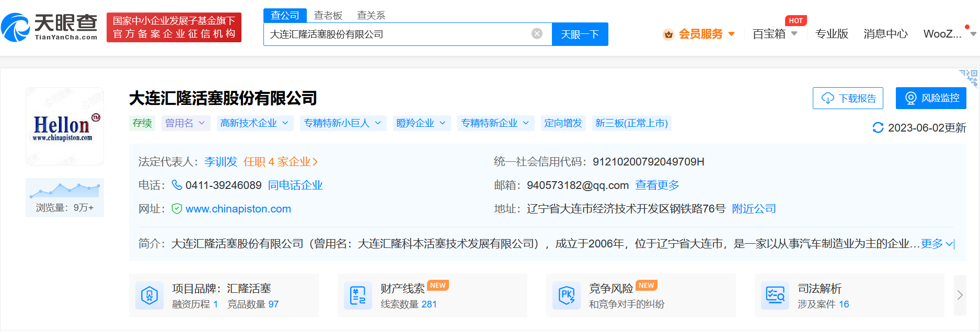Click 涉及案件 16 in 司法解析 card
Screen dimensions: 980x332
823,304
